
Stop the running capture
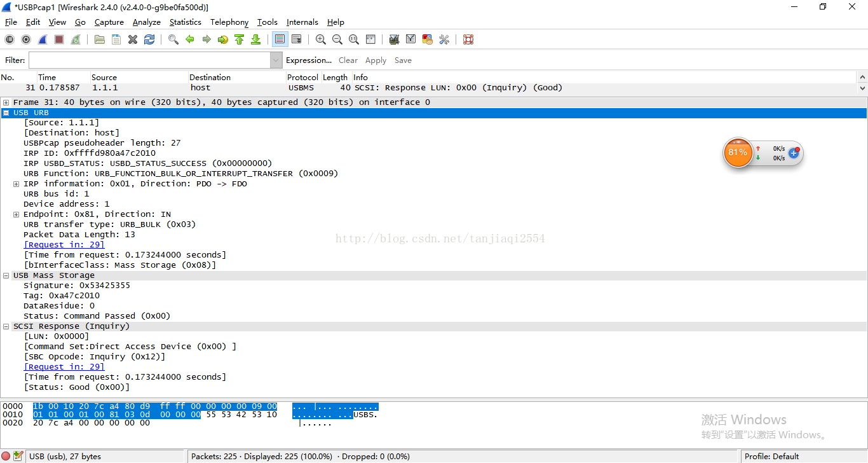[59, 39]
